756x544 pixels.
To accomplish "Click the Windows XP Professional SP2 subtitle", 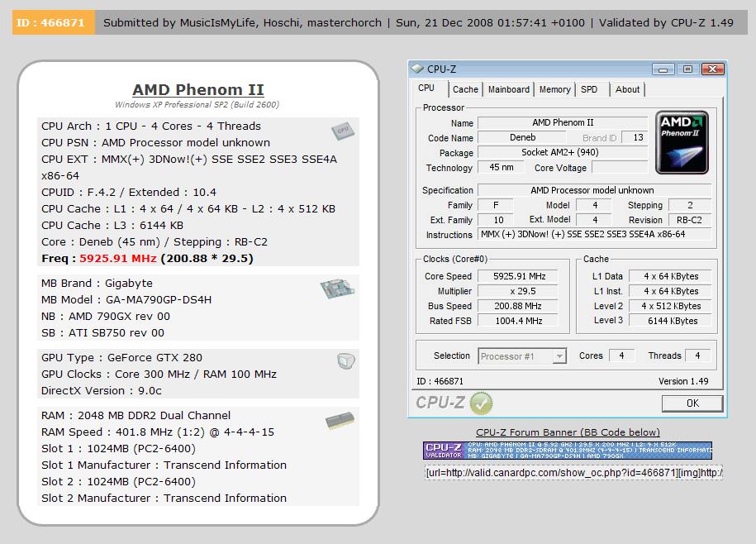I will pos(197,105).
